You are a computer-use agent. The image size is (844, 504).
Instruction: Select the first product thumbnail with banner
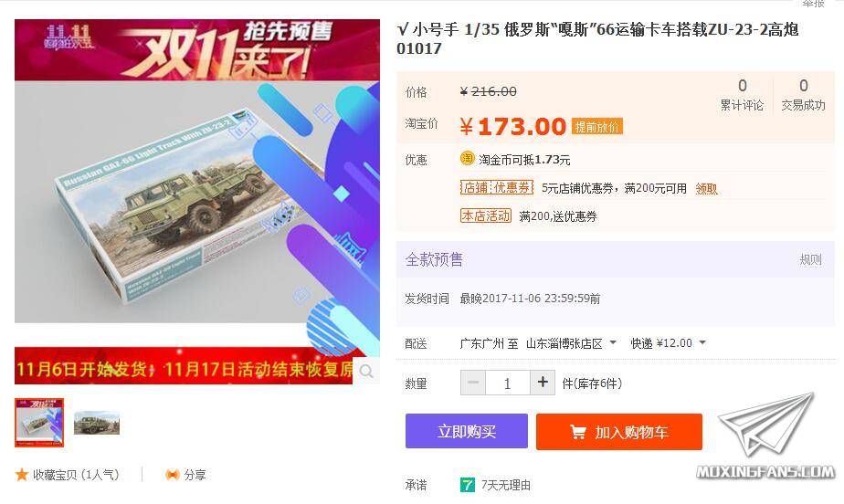pos(39,423)
